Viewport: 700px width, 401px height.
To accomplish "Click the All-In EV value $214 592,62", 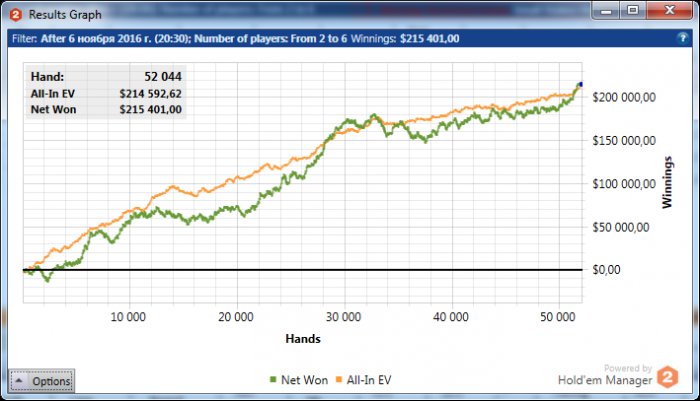I will 150,94.
